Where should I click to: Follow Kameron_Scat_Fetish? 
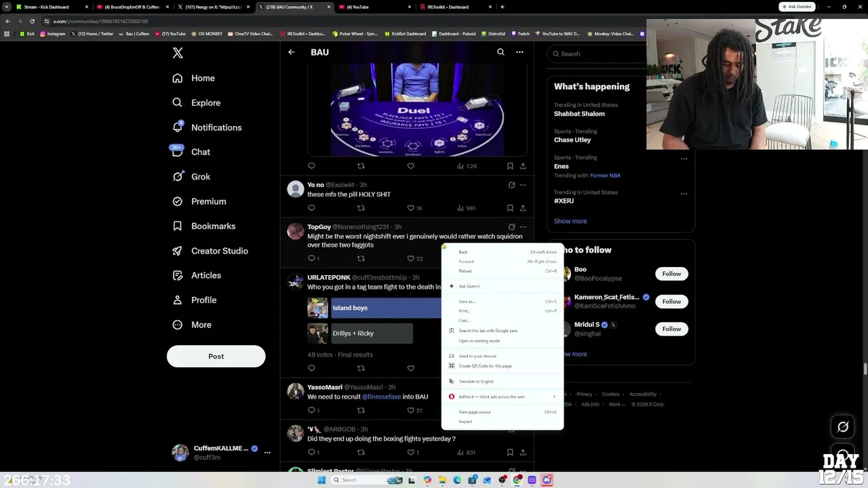click(x=671, y=302)
